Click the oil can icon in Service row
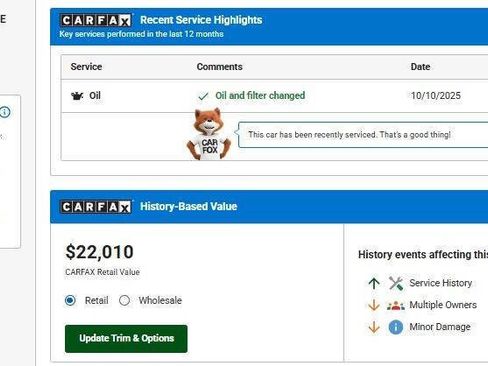 77,96
